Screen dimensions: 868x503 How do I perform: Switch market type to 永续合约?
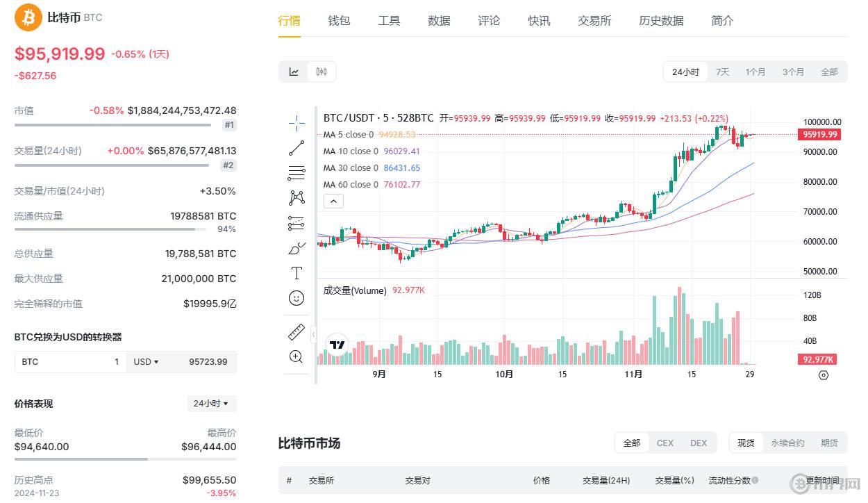click(788, 443)
